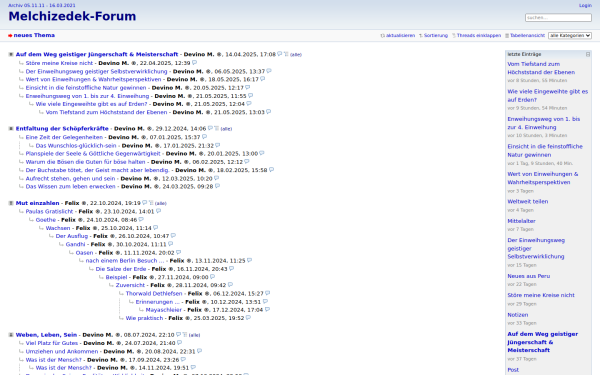Screen dimensions: 600x375
Task: Open the preview bubble beside the 21.05.2025, 13:03 post
Action: pyautogui.click(x=269, y=112)
